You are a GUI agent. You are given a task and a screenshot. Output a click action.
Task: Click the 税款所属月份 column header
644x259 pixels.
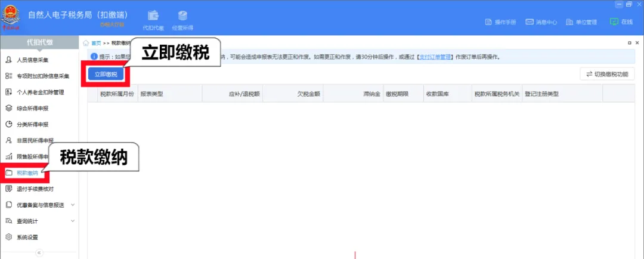click(117, 94)
